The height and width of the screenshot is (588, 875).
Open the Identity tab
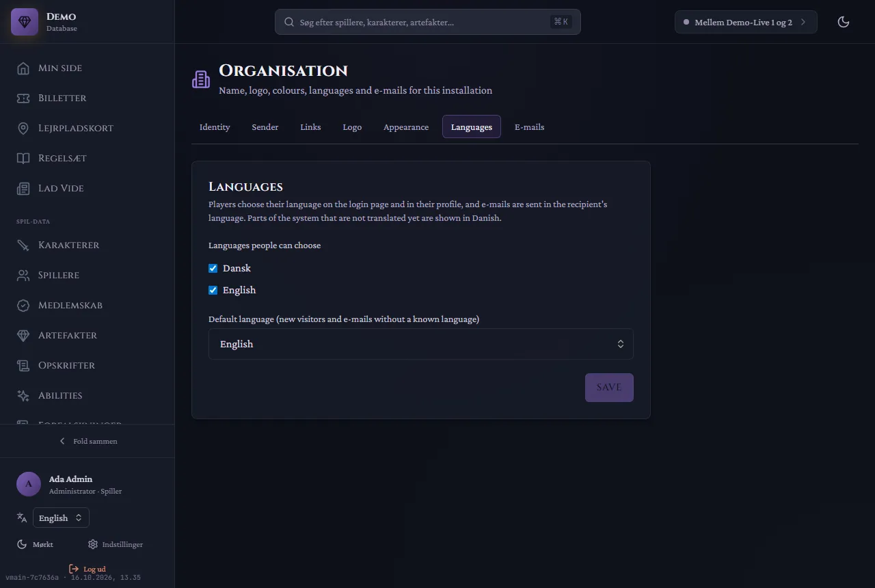tap(215, 126)
